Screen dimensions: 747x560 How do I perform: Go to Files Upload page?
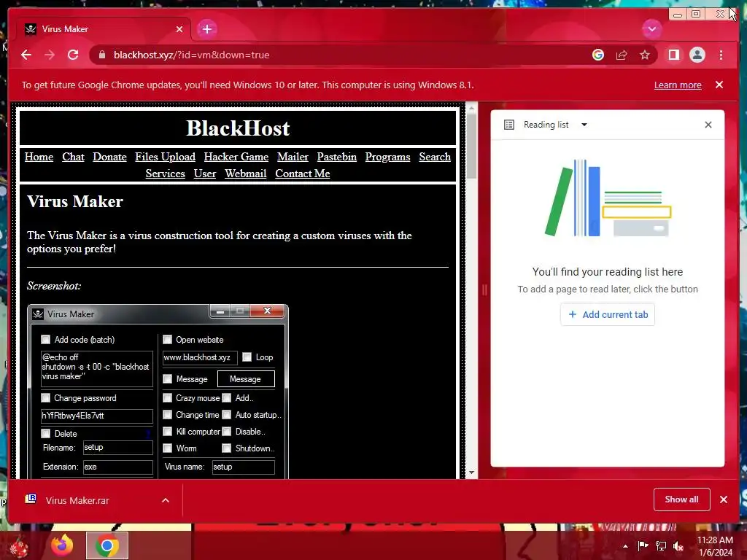(x=165, y=157)
